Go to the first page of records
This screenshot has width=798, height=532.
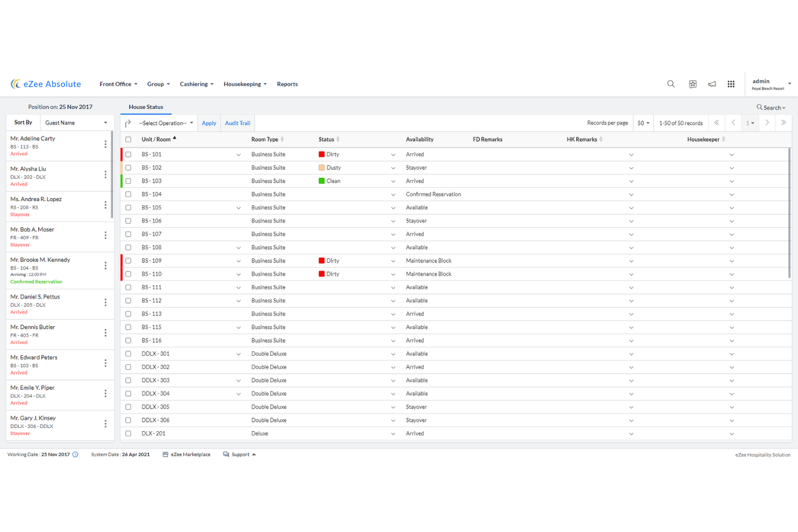pos(717,123)
